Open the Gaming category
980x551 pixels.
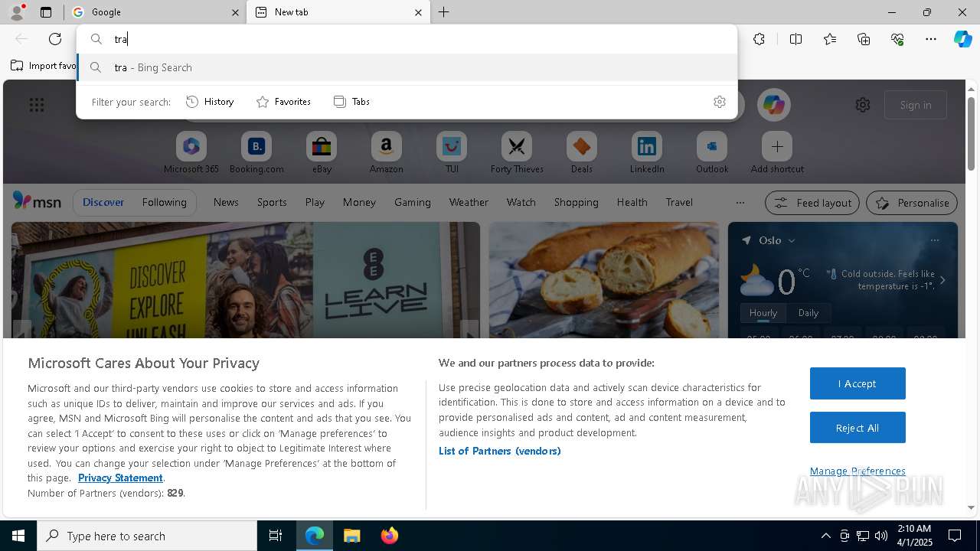[x=413, y=202]
